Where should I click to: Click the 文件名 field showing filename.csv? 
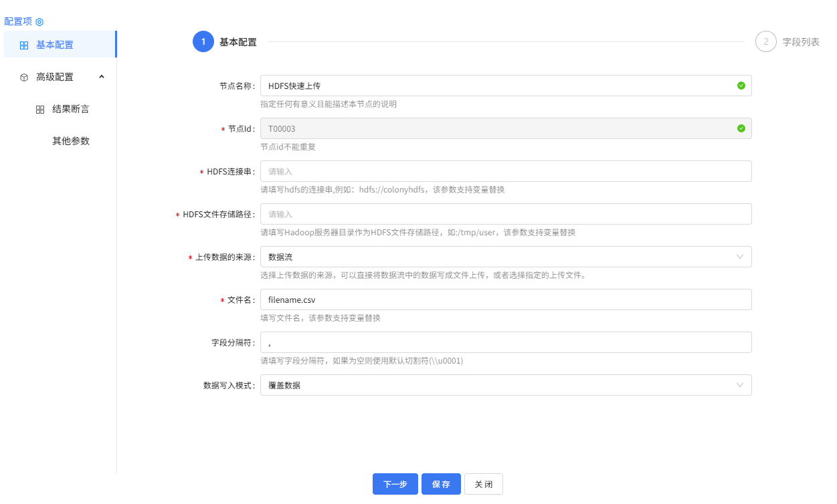click(506, 299)
